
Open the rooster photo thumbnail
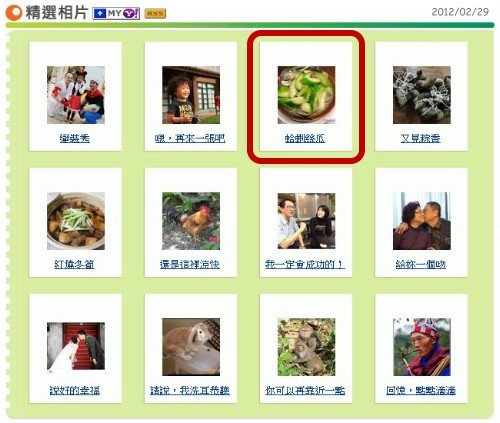point(191,221)
